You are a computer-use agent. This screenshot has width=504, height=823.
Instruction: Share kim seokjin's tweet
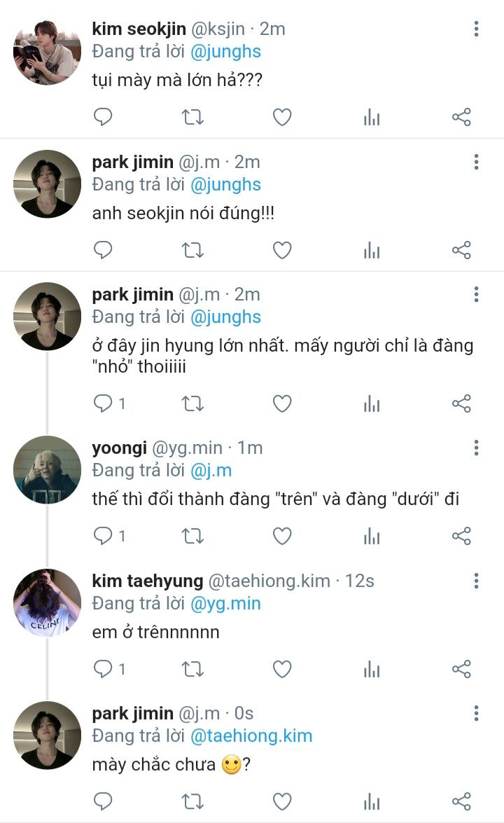click(461, 118)
